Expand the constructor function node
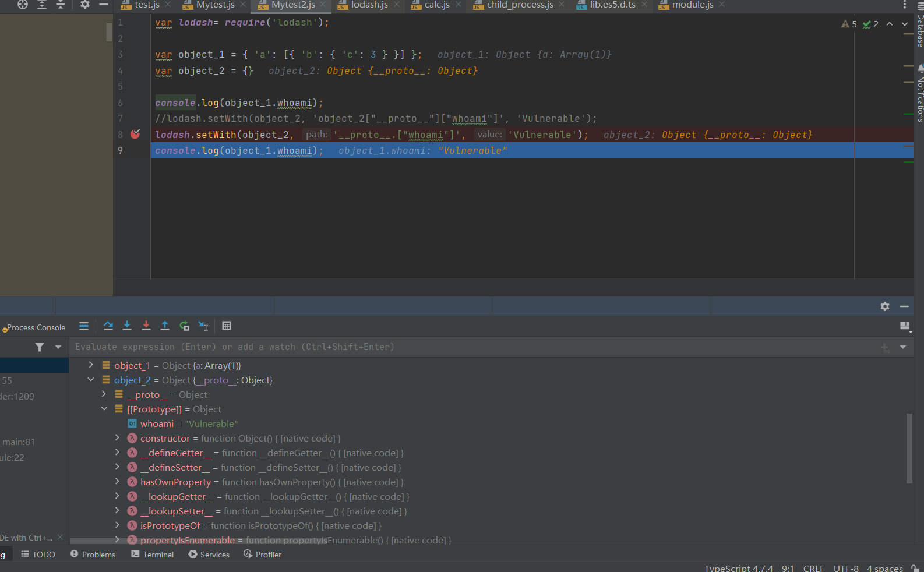This screenshot has width=924, height=572. tap(117, 438)
